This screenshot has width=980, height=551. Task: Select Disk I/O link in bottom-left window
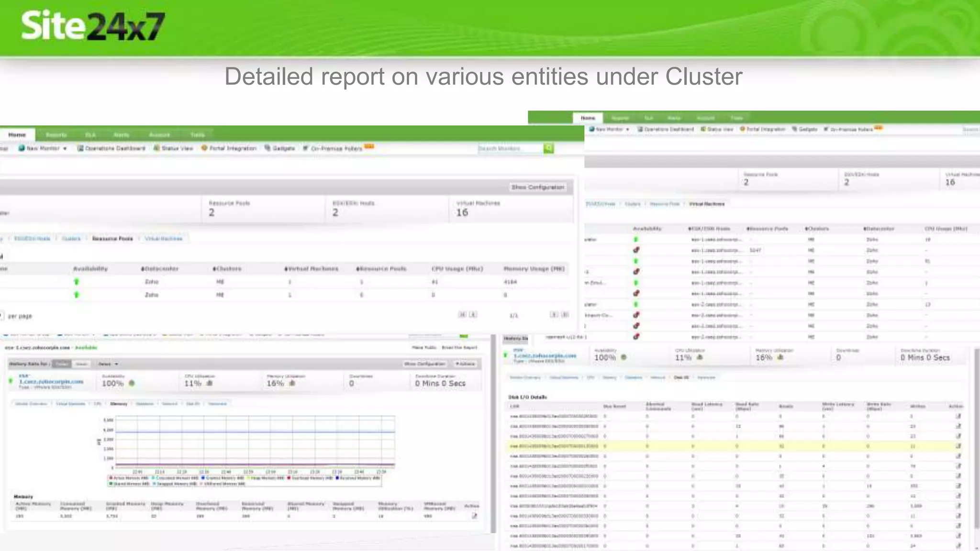pyautogui.click(x=193, y=404)
